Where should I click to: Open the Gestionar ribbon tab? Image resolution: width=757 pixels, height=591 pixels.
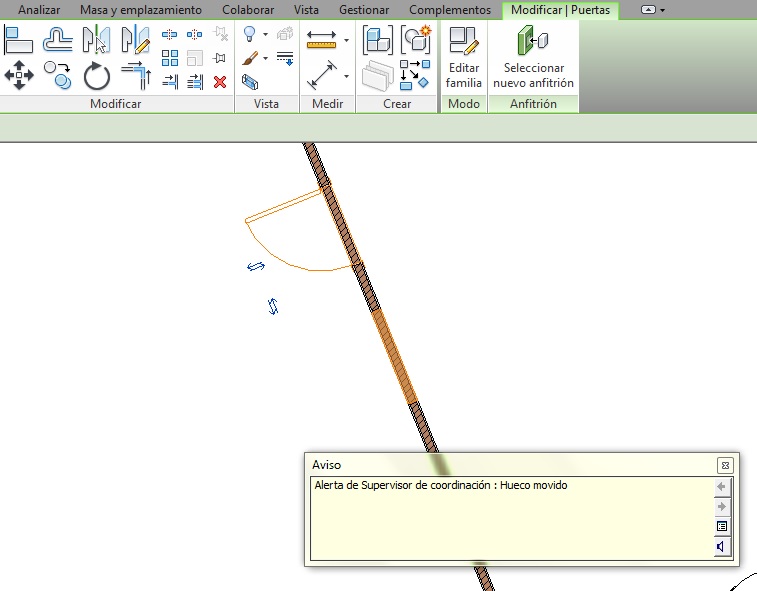click(x=364, y=10)
